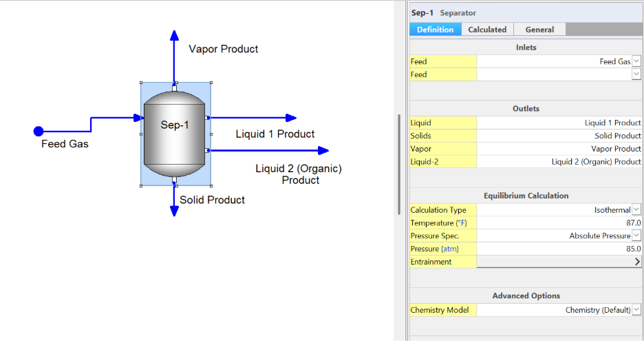This screenshot has height=341, width=644.
Task: Expand the Calculation Type dropdown
Action: (636, 210)
